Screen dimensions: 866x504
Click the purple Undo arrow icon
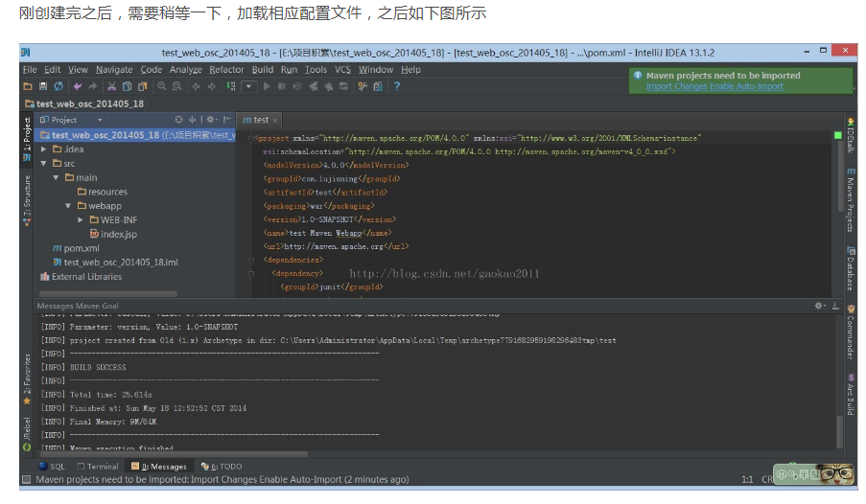coord(78,86)
